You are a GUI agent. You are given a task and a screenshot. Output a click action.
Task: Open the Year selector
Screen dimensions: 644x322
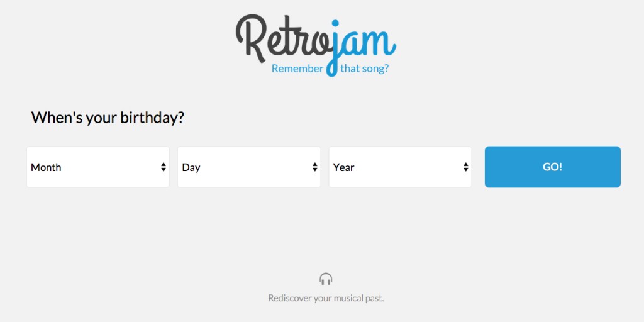coord(400,167)
